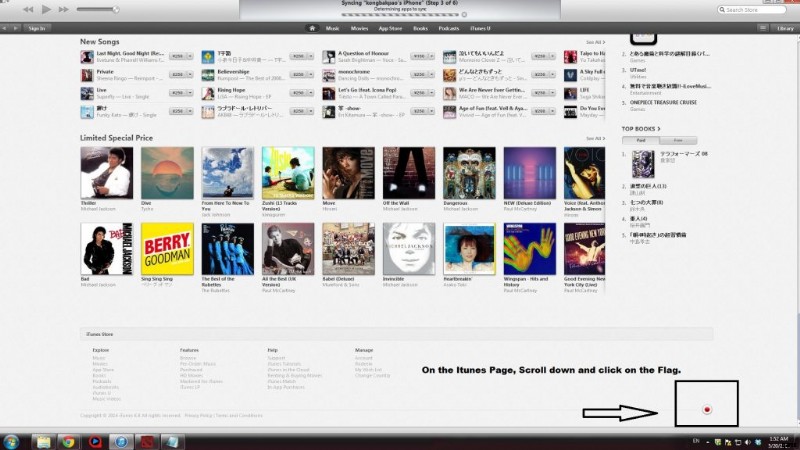Go to the previous track
The width and height of the screenshot is (800, 450).
point(28,9)
